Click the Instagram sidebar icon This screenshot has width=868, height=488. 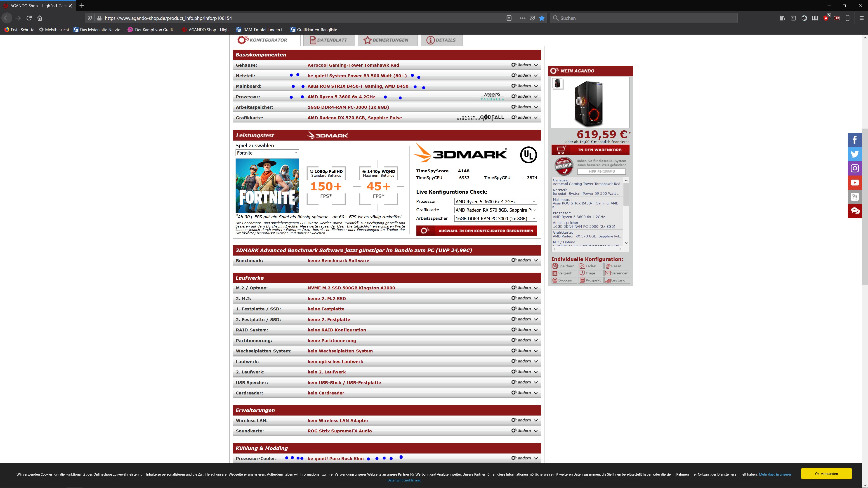pos(854,168)
